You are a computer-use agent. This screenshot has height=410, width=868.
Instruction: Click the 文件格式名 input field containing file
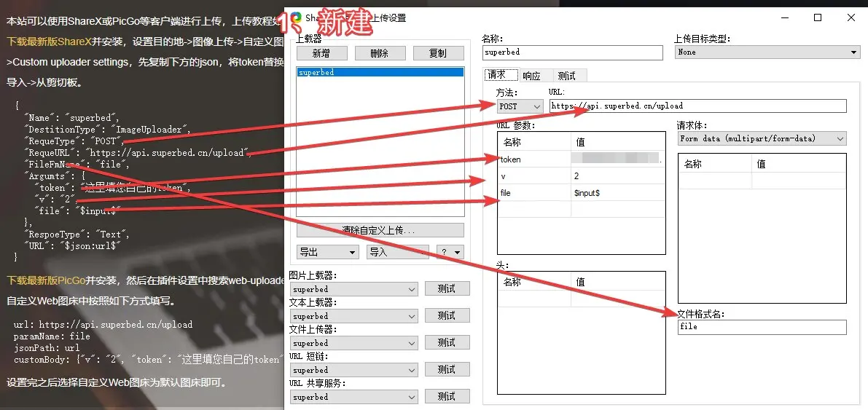coord(762,327)
